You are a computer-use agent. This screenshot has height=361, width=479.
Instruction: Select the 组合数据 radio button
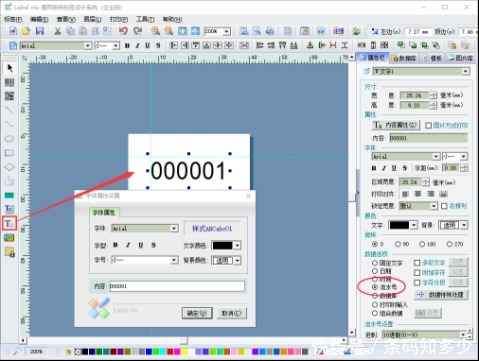tap(375, 313)
